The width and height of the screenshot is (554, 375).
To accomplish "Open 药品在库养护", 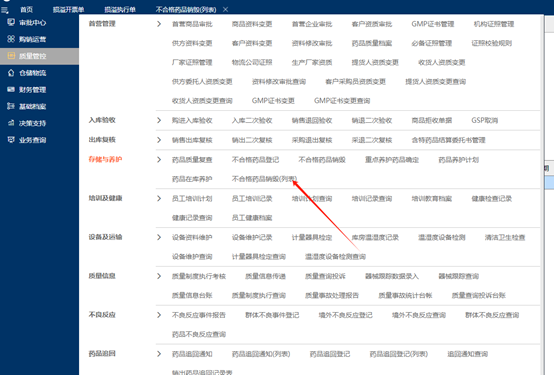I will click(192, 179).
